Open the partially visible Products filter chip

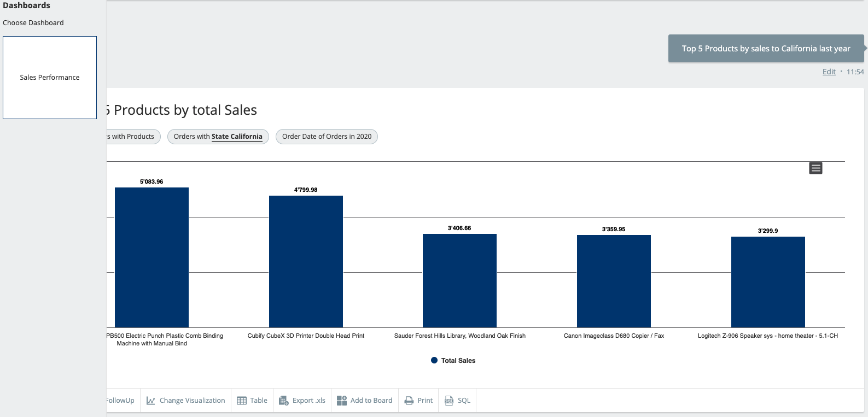pos(132,137)
